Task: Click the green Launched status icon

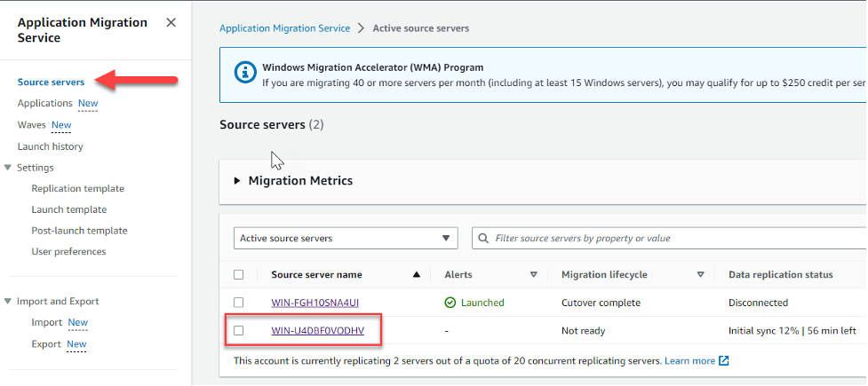Action: click(x=450, y=303)
